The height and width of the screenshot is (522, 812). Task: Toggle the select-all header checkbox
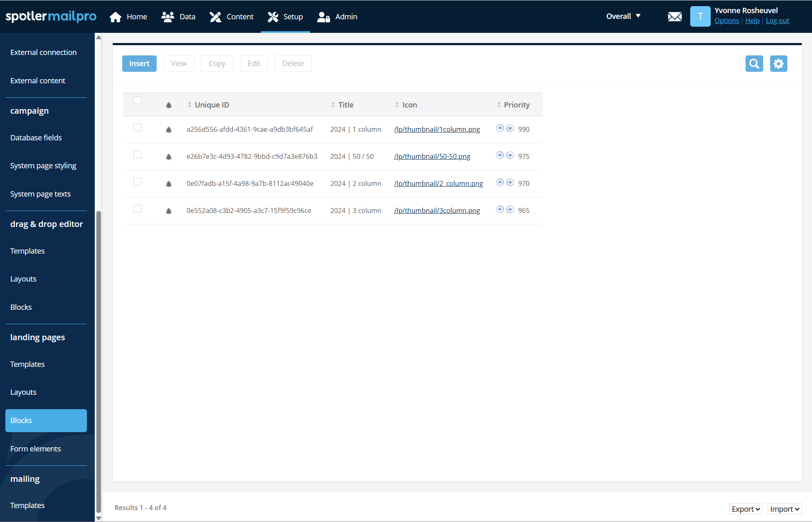click(x=137, y=101)
